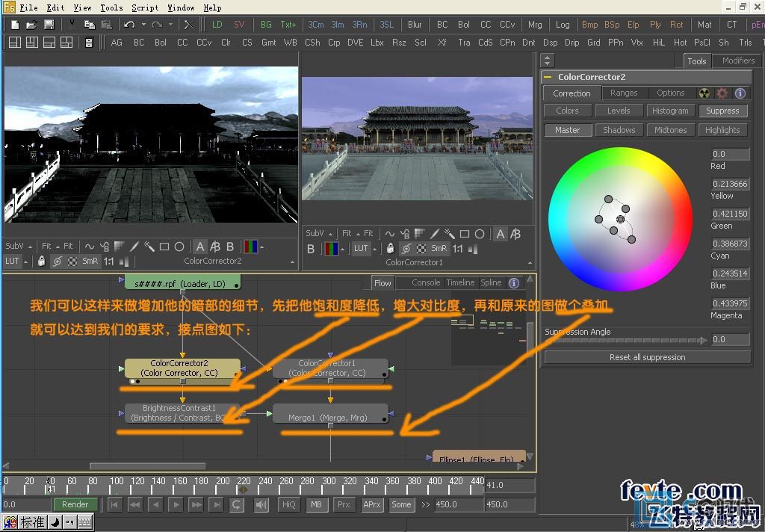Switch to the Ranges tab
765x532 pixels.
(x=624, y=93)
